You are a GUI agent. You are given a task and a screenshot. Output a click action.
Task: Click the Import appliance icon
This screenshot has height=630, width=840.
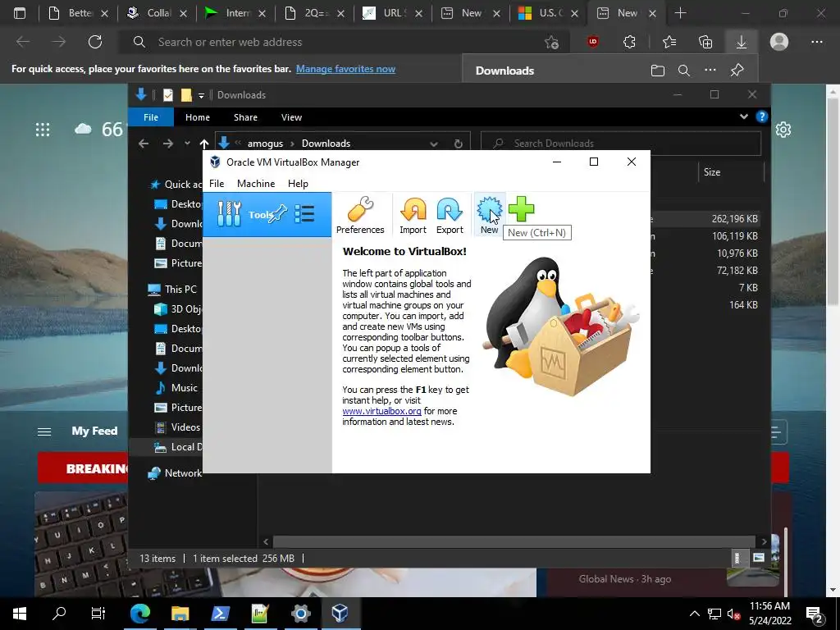point(413,216)
